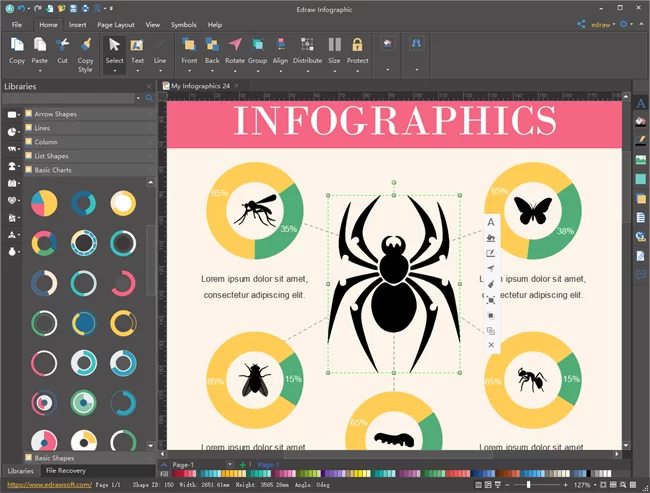Select the first pie chart thumbnail
This screenshot has height=493, width=650.
coord(44,205)
